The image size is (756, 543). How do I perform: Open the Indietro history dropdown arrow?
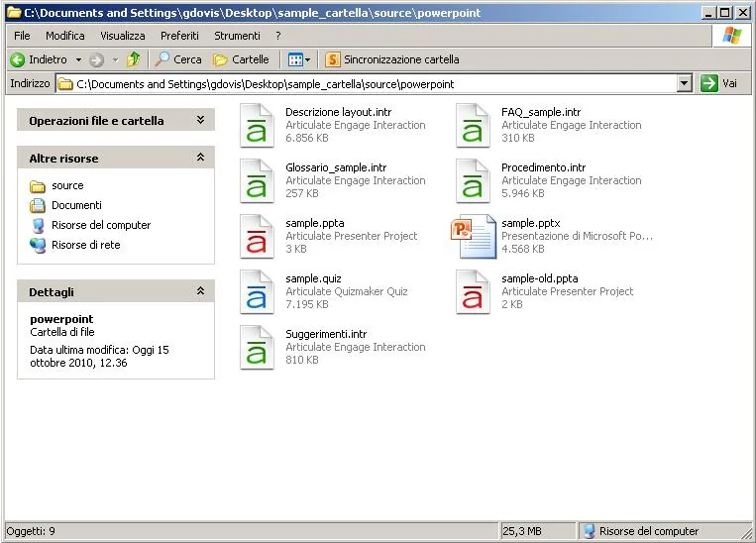pos(78,59)
